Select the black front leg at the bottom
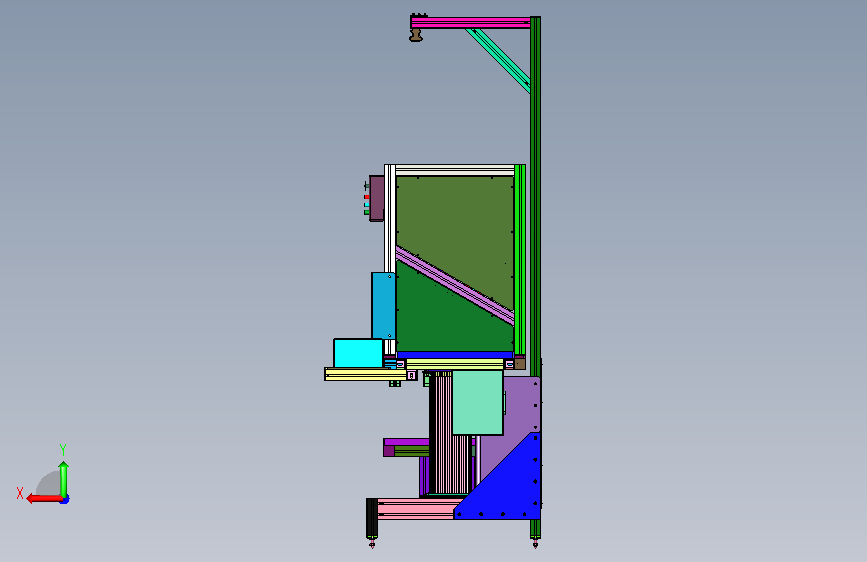 (372, 518)
